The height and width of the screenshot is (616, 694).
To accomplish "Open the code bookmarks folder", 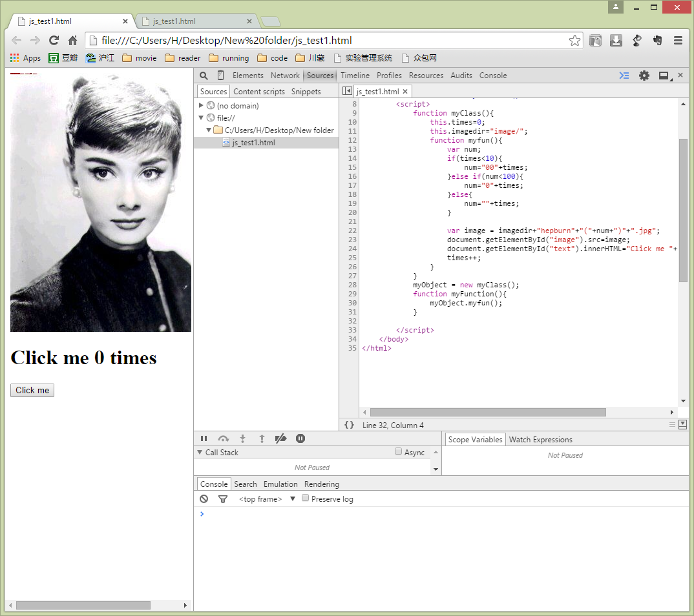I will coord(272,58).
